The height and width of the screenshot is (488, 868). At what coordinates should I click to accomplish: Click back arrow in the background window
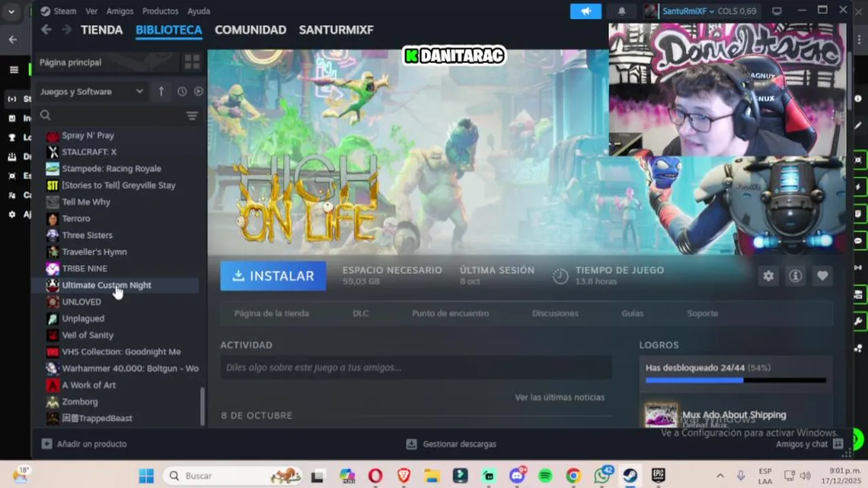pyautogui.click(x=13, y=39)
